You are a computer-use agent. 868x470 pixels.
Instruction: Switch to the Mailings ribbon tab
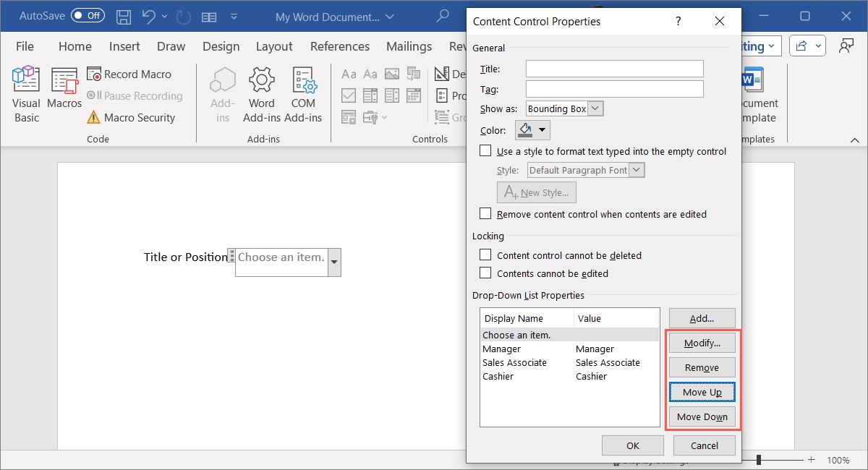409,46
